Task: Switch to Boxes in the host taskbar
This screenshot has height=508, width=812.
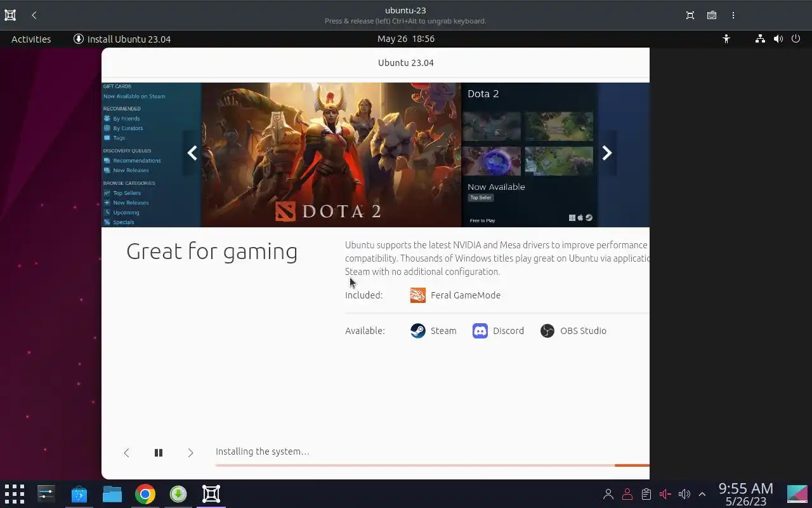Action: click(211, 493)
